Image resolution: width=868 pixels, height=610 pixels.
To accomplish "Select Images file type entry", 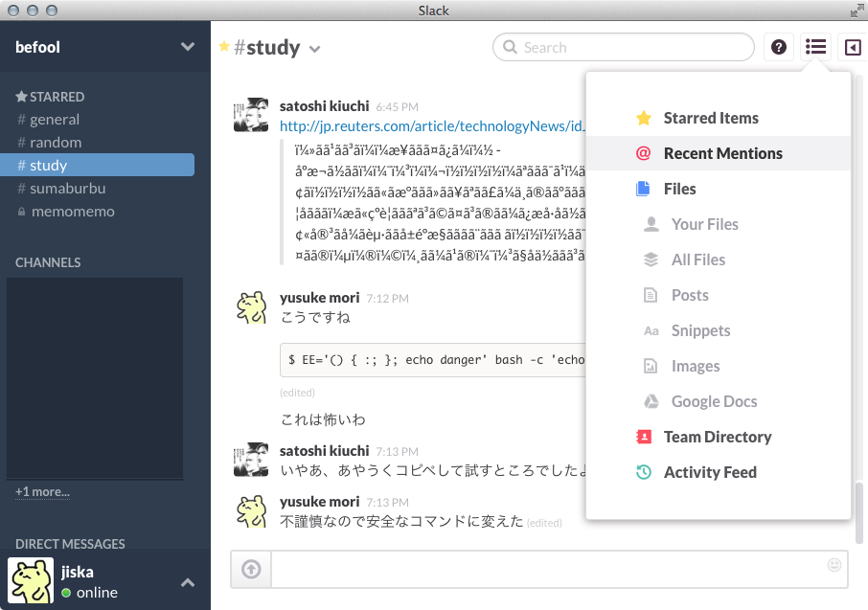I will click(719, 366).
